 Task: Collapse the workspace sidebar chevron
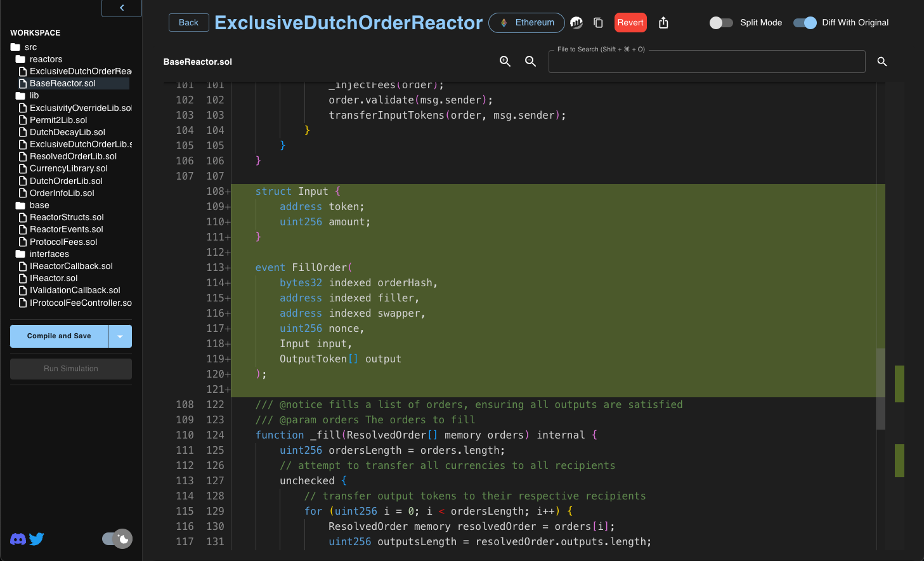pos(122,8)
